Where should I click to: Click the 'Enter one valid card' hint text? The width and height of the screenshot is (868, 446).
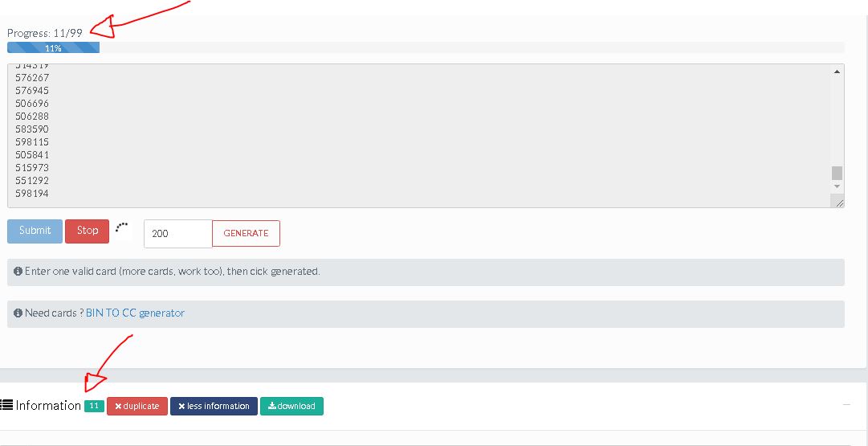172,272
